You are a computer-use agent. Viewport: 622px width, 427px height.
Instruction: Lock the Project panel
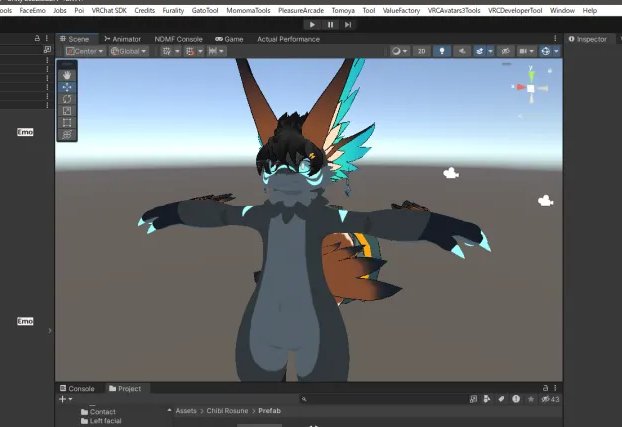(x=545, y=388)
